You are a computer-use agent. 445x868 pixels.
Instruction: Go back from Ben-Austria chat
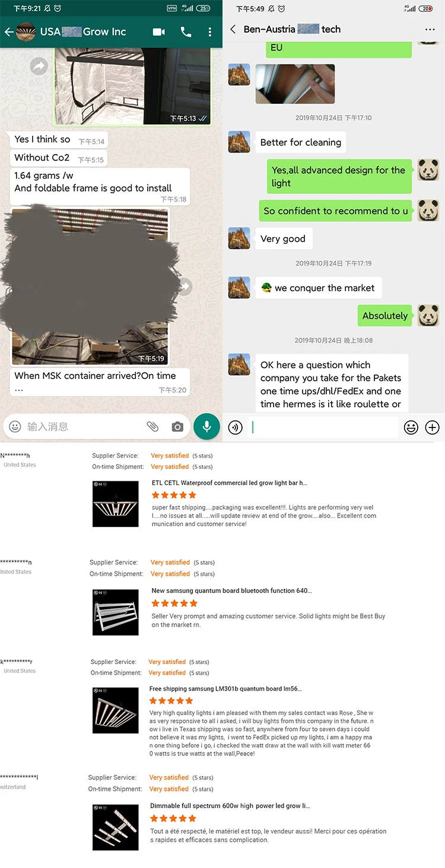coord(233,29)
